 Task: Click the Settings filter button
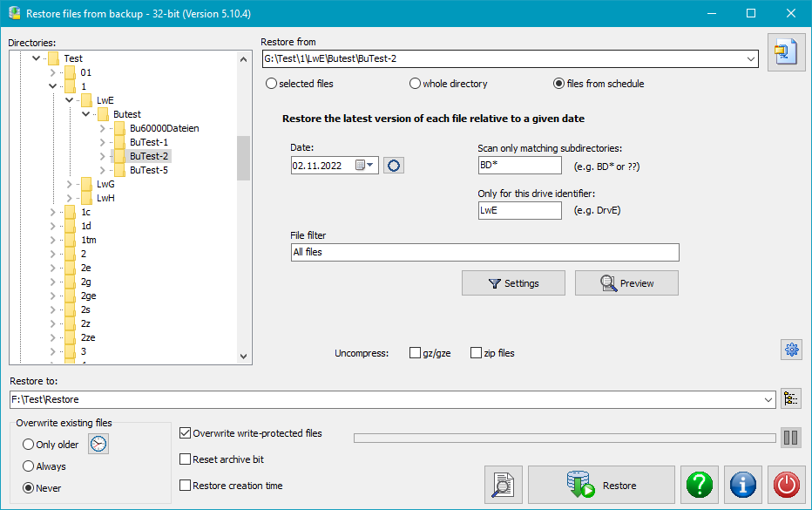(513, 283)
